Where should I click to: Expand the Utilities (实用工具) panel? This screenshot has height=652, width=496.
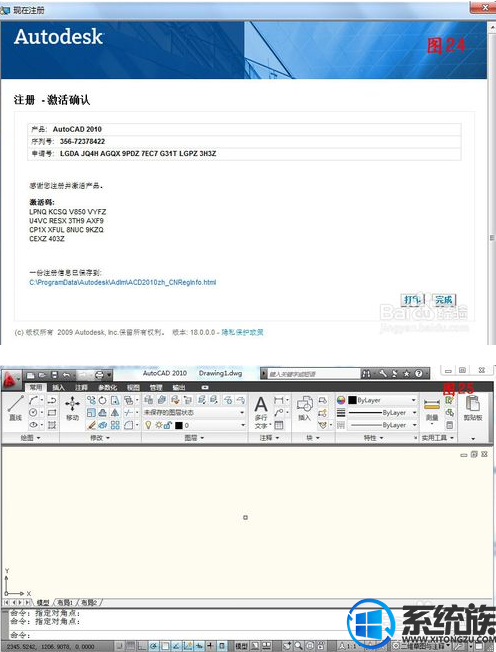(x=438, y=438)
